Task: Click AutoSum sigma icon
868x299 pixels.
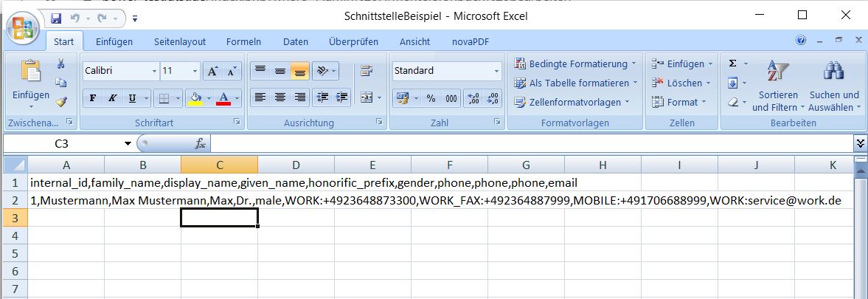Action: (x=733, y=63)
